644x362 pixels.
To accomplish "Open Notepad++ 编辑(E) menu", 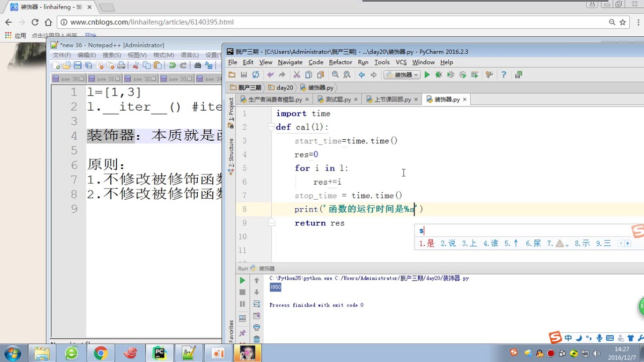I will 87,55.
